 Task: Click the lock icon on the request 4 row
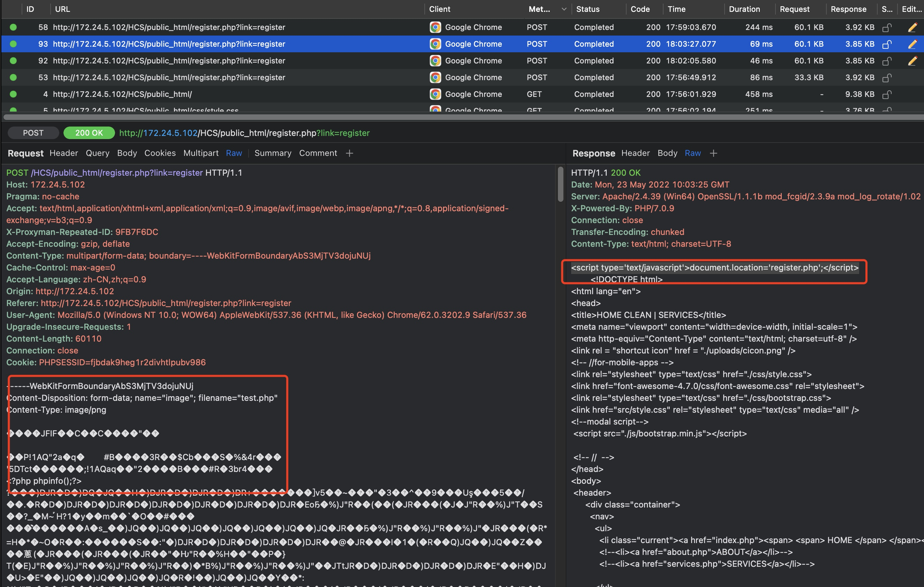886,94
